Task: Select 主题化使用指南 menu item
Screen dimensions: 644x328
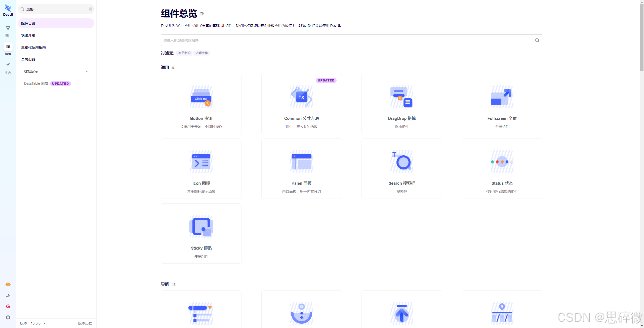Action: (33, 47)
